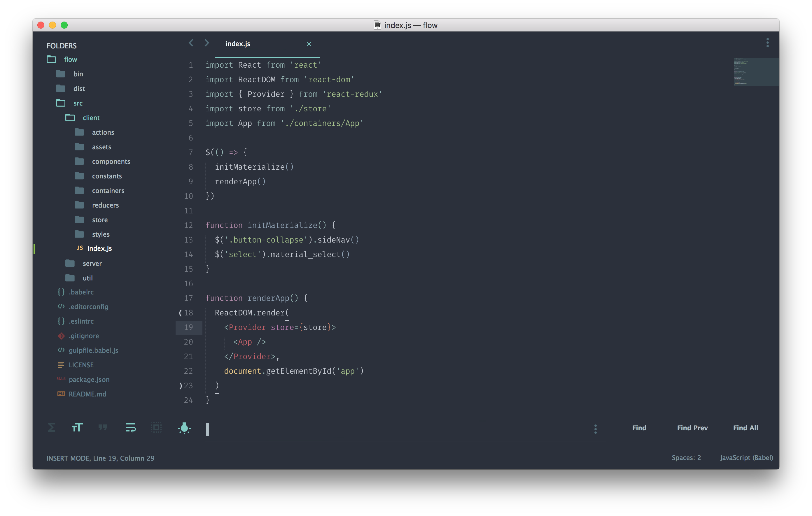Viewport: 812px width, 516px height.
Task: Select the index.js tab
Action: point(238,44)
